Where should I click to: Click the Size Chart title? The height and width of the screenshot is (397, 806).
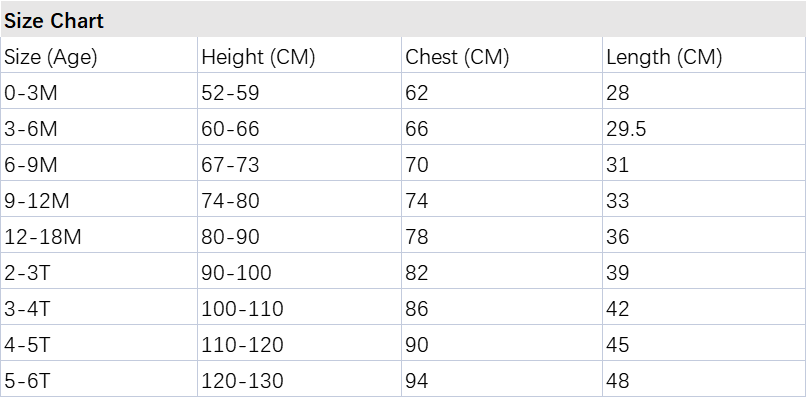(x=54, y=21)
